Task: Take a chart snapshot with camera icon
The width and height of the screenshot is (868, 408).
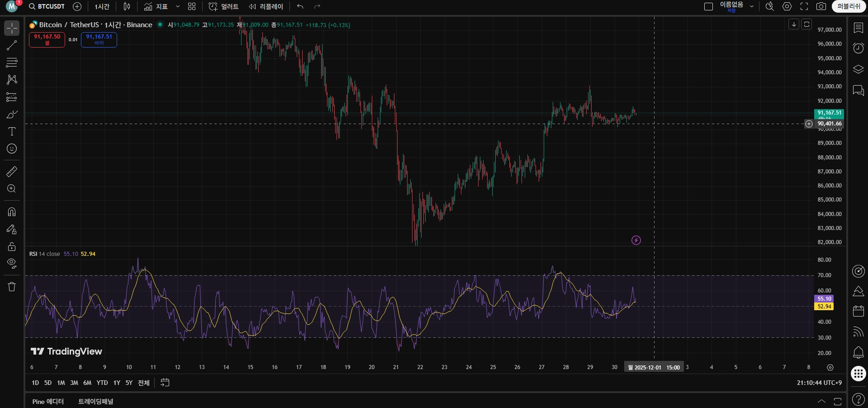Action: pos(821,6)
